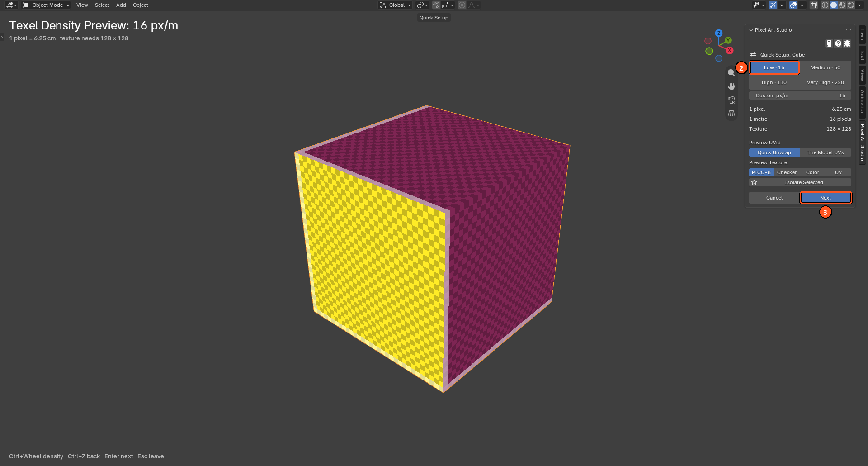Viewport: 868px width, 466px height.
Task: Open the Select menu
Action: click(x=102, y=5)
